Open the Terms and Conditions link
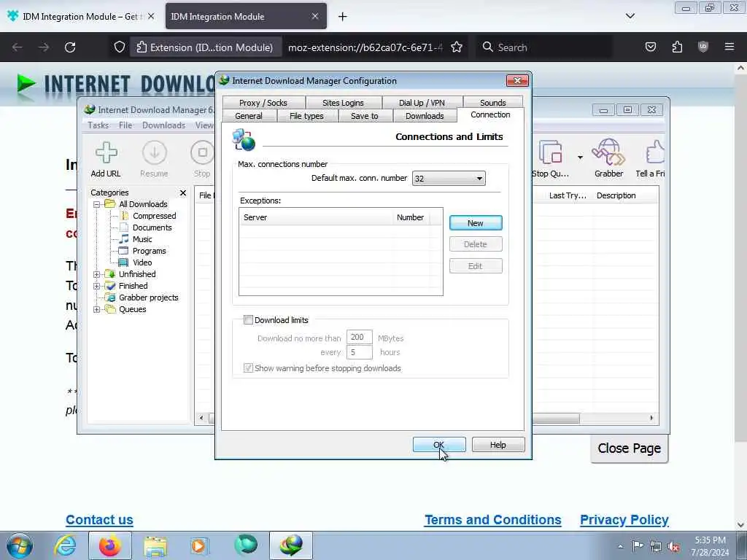This screenshot has height=560, width=747. tap(492, 520)
